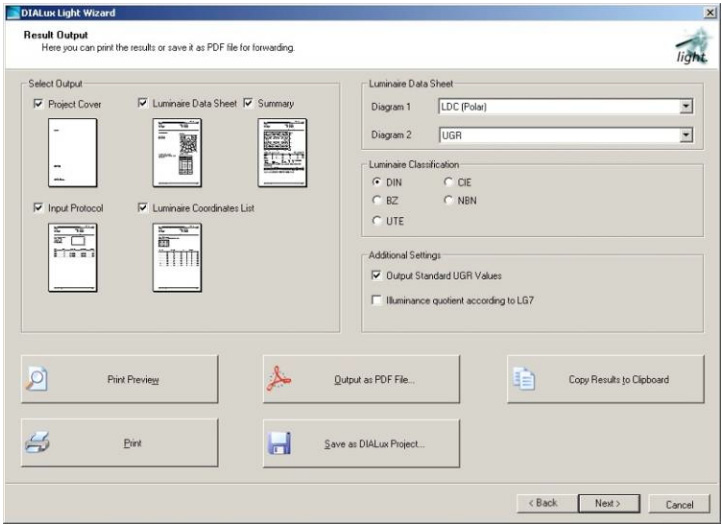Toggle the Input Protocol checkbox
The height and width of the screenshot is (525, 722).
pyautogui.click(x=38, y=208)
